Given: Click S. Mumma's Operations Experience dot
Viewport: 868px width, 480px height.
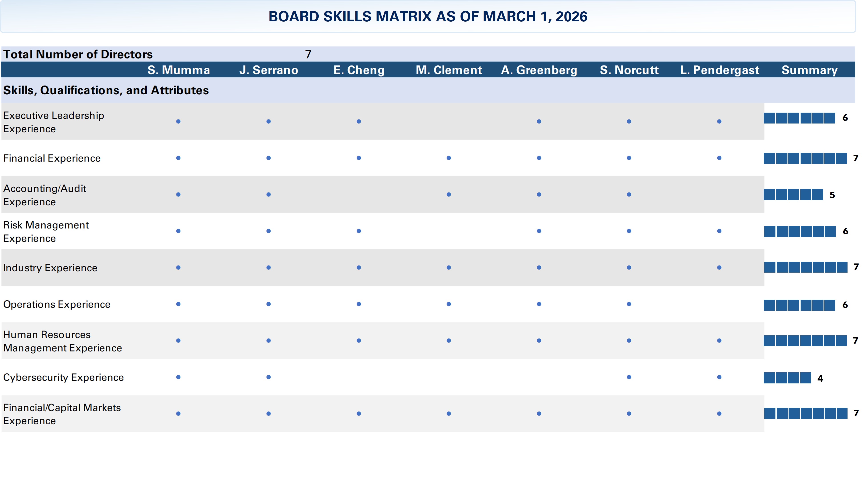Looking at the screenshot, I should tap(178, 304).
